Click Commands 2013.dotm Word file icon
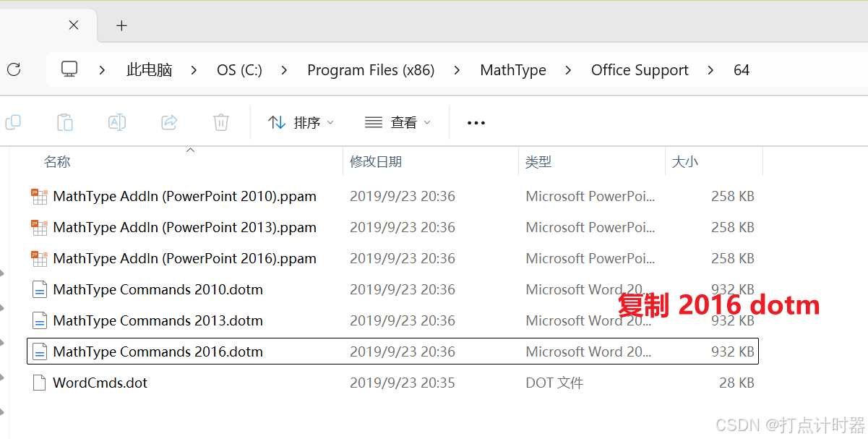Viewport: 868px width, 439px height. [x=40, y=320]
